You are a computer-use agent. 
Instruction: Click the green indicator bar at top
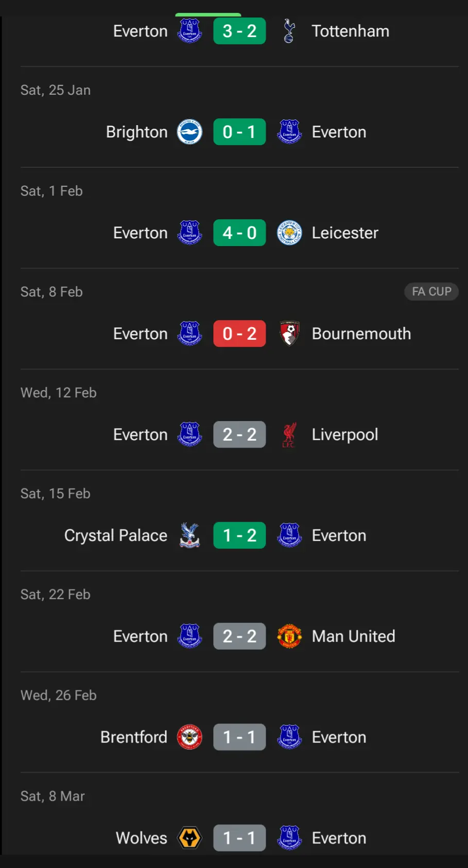click(x=208, y=15)
